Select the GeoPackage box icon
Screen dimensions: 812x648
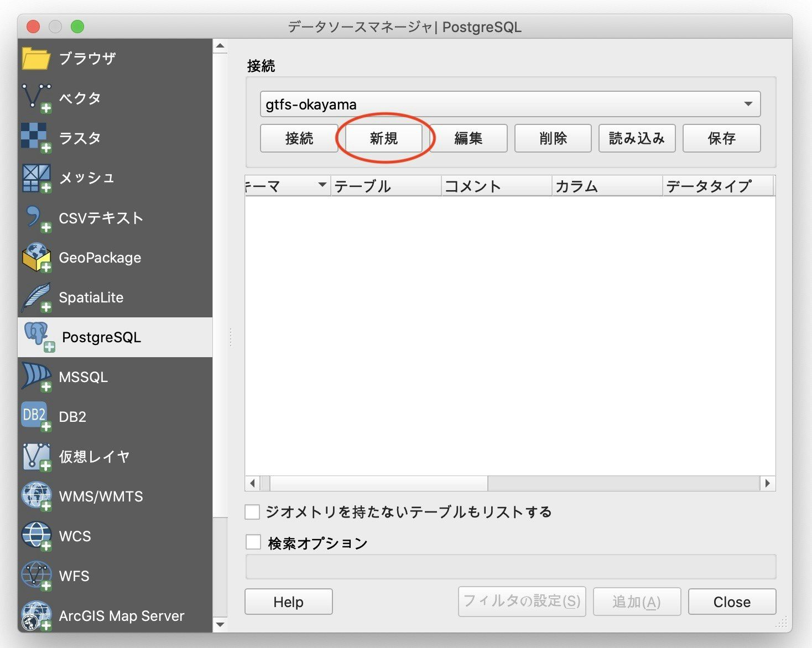(x=37, y=258)
